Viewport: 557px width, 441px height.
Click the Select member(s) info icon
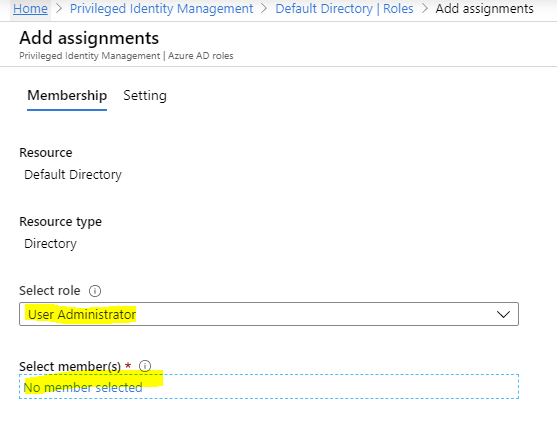tap(145, 366)
